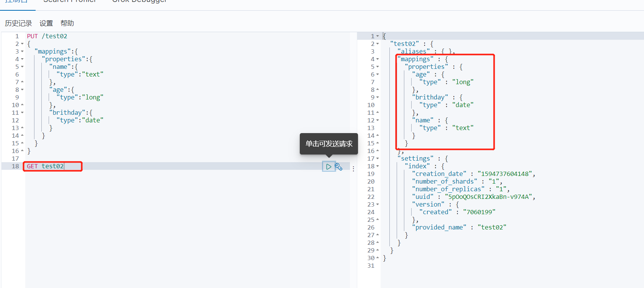Image resolution: width=644 pixels, height=288 pixels.
Task: Collapse "brithday" fold arrow on request line 11
Action: (22, 113)
